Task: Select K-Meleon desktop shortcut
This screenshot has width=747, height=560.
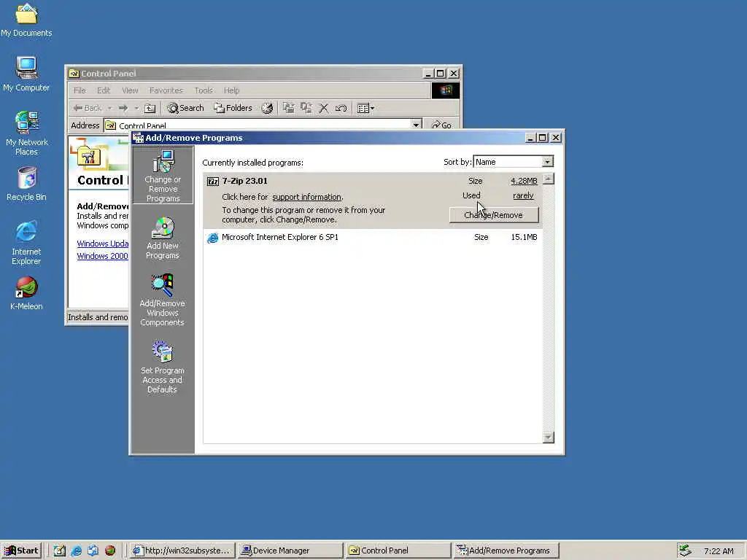Action: tap(26, 293)
